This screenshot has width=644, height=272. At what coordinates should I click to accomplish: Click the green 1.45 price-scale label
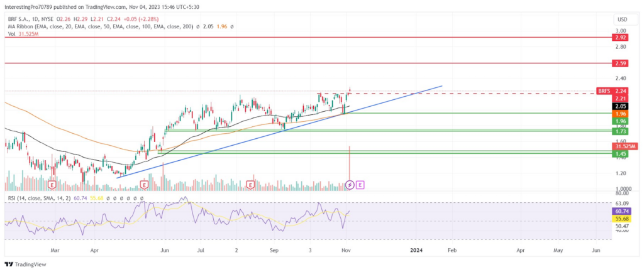point(619,154)
